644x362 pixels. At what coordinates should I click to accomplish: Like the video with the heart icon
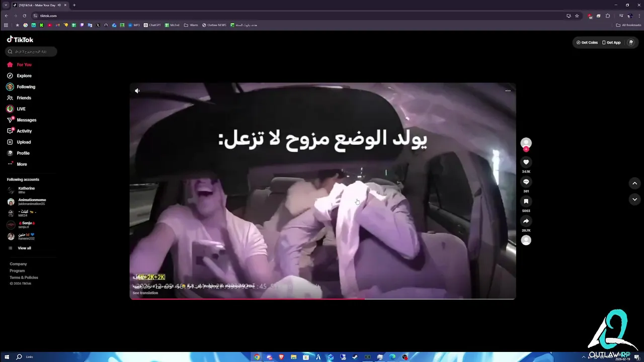526,162
